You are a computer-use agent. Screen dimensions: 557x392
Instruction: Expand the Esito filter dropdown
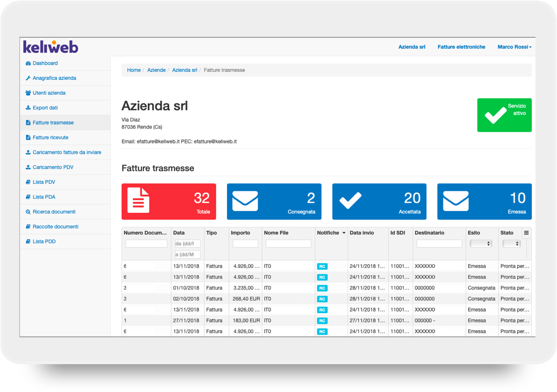480,244
